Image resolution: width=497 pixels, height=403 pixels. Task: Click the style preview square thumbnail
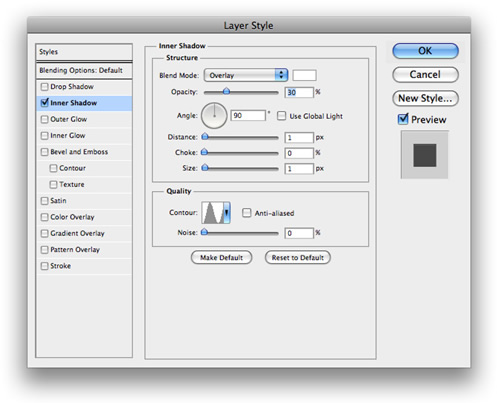(x=424, y=155)
